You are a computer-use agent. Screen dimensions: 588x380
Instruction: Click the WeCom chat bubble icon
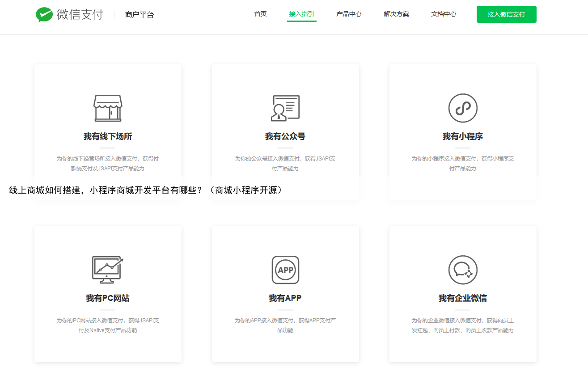463,270
